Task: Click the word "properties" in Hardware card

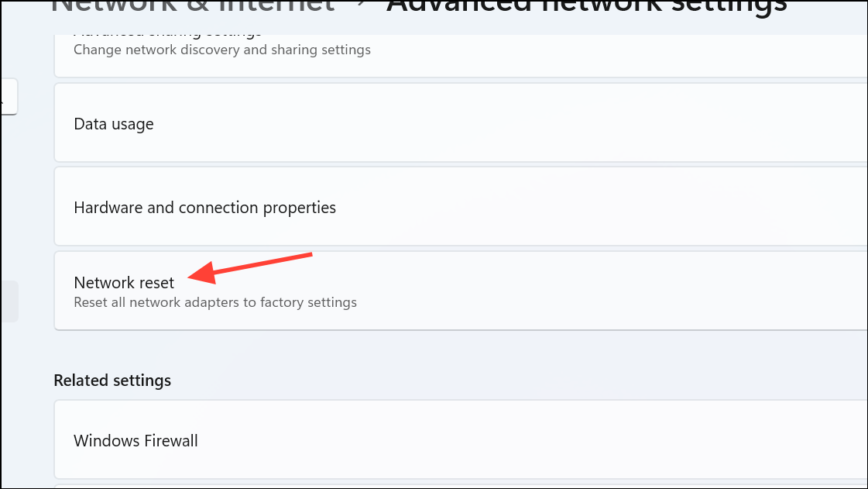Action: coord(300,208)
